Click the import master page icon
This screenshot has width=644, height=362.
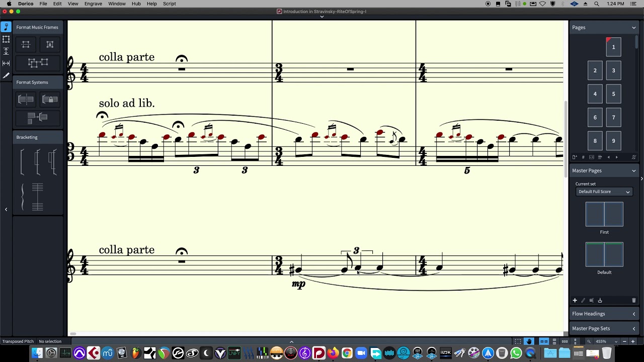[x=600, y=300]
